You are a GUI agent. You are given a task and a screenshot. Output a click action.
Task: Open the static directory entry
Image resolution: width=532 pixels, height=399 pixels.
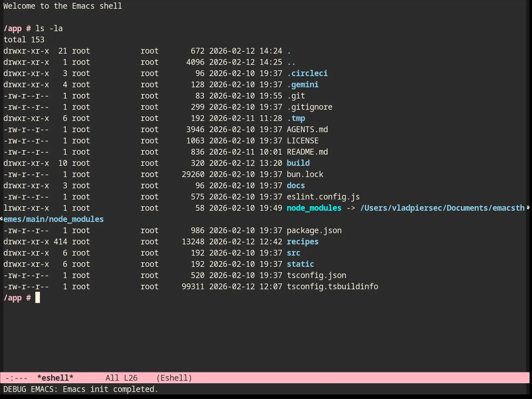[300, 264]
